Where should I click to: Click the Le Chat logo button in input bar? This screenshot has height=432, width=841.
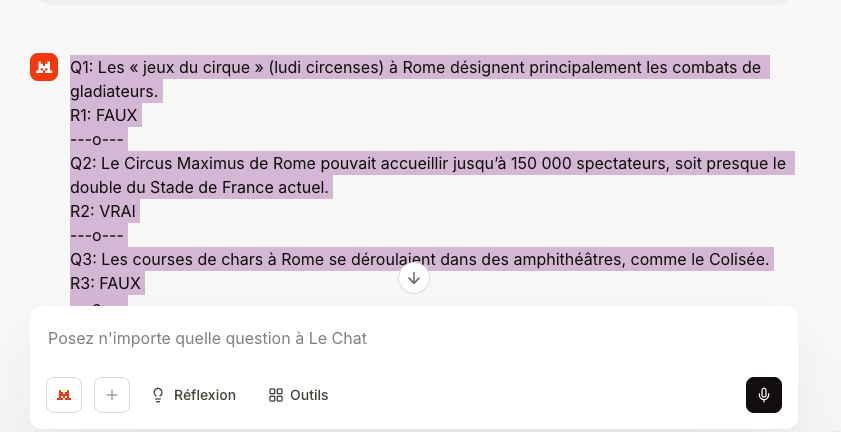point(64,395)
